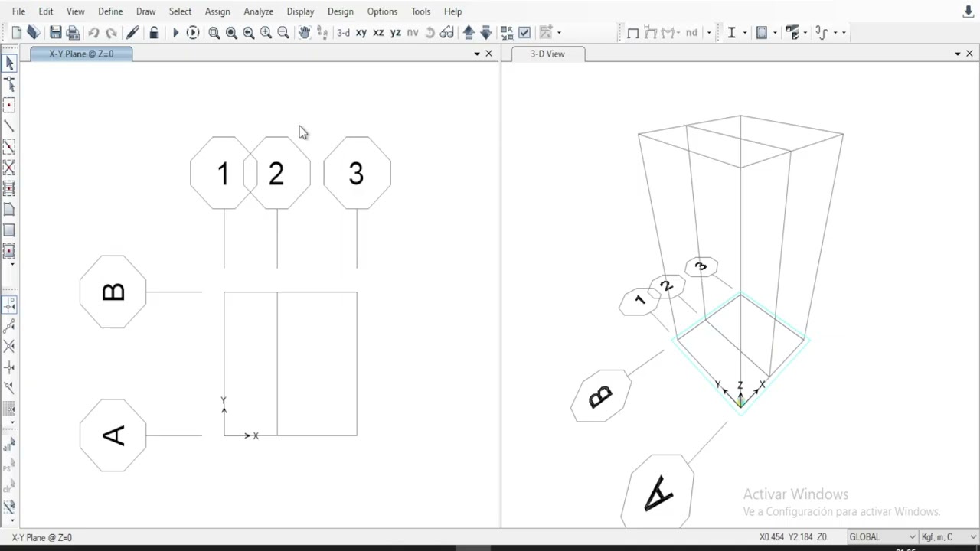The height and width of the screenshot is (551, 980).
Task: Click the select all 'all' button
Action: point(9,445)
